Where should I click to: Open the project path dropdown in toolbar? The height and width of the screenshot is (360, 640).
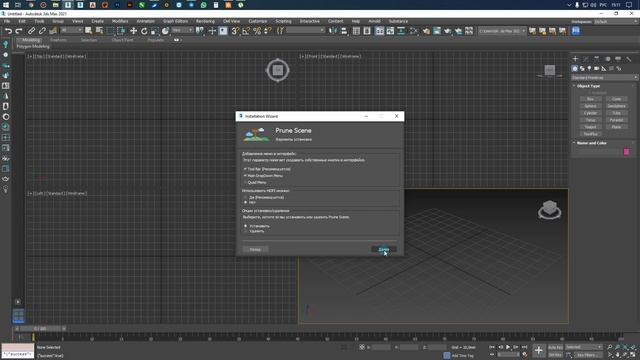502,31
